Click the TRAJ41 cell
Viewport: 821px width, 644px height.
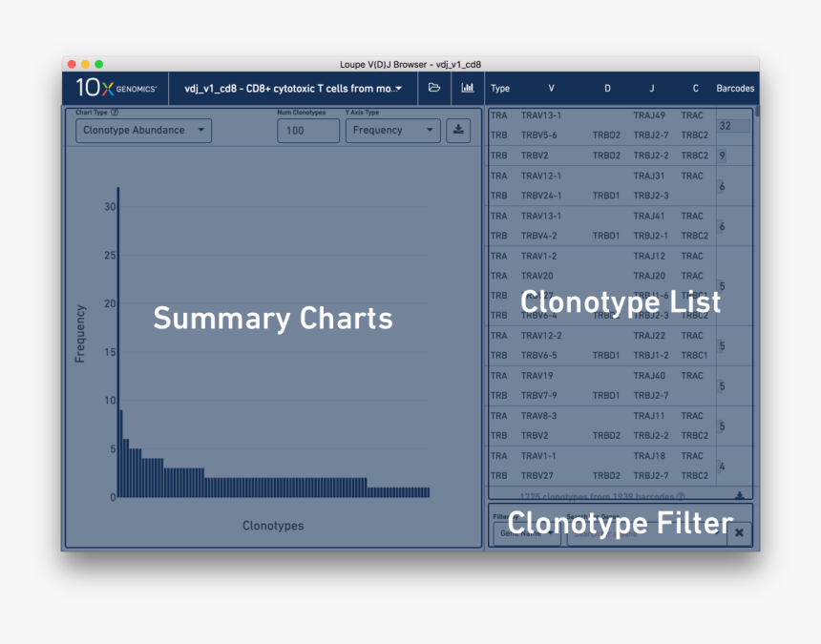point(649,216)
